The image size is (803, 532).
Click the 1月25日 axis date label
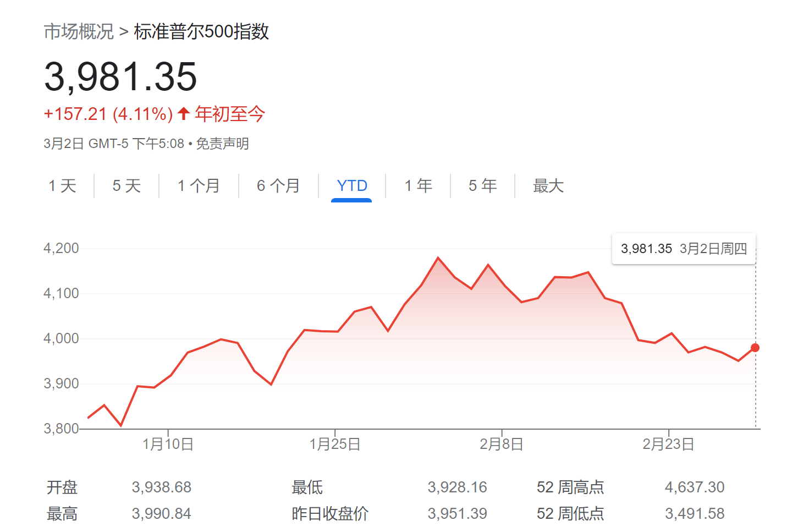(x=335, y=444)
